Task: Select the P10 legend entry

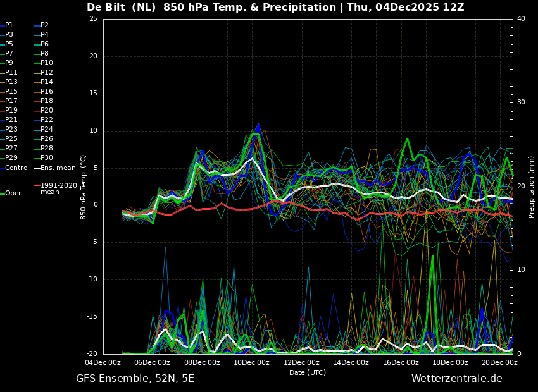Action: [44, 63]
